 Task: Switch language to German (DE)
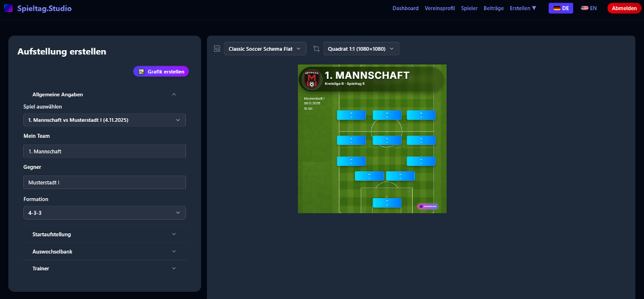[561, 8]
